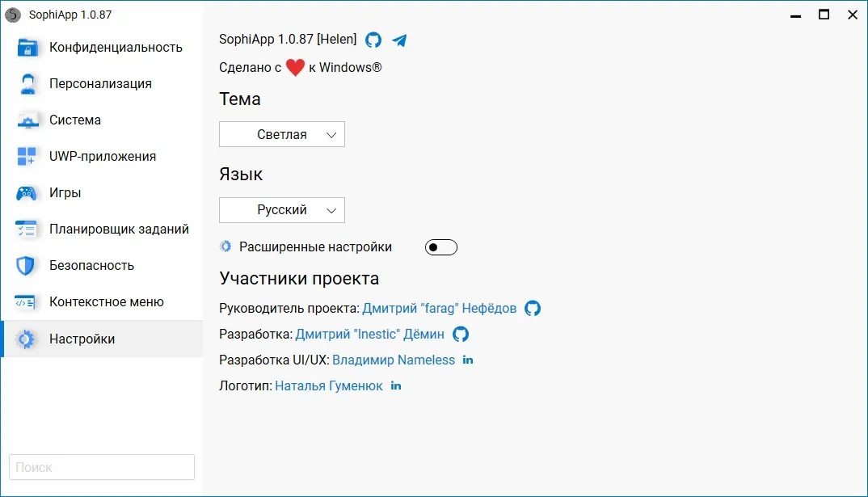The image size is (868, 497).
Task: Click the Игры gamepad icon
Action: pyautogui.click(x=27, y=193)
